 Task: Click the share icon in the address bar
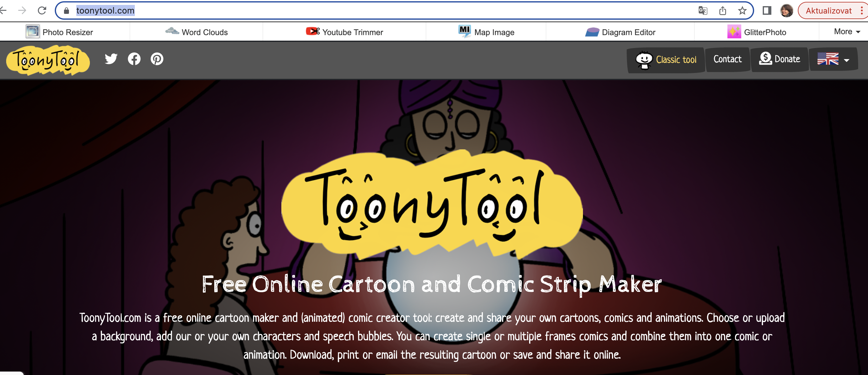tap(722, 11)
